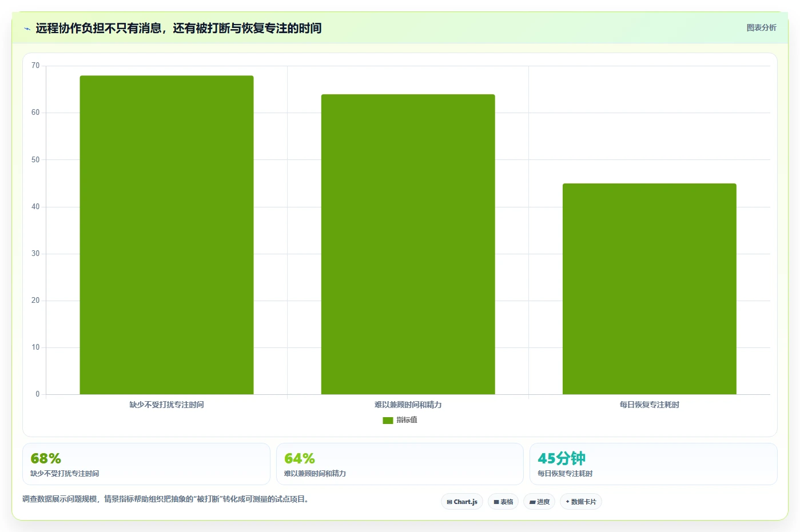Click the y-axis tick label 30

(35, 254)
